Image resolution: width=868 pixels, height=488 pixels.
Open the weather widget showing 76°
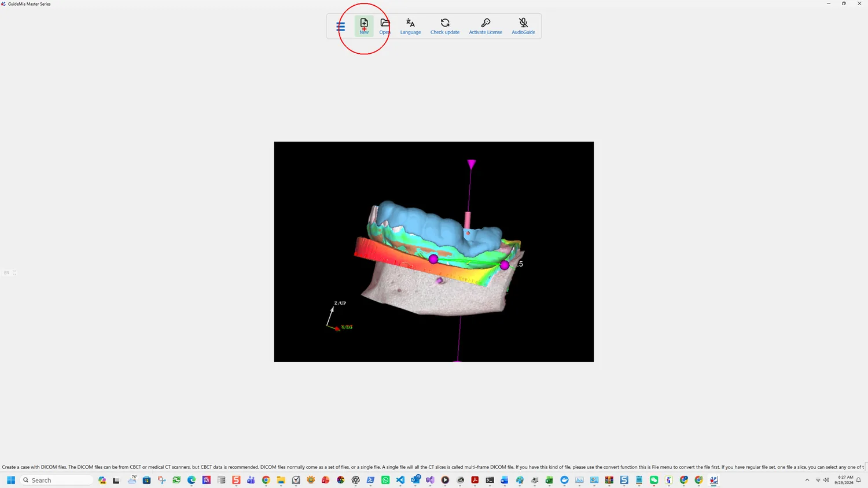click(x=133, y=480)
